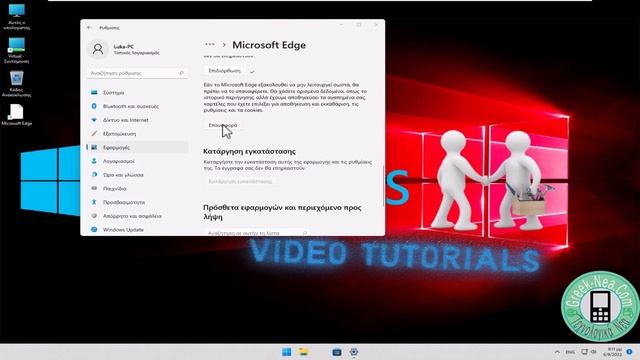The height and width of the screenshot is (360, 640).
Task: Go back with the Settings back arrow
Action: (x=89, y=27)
